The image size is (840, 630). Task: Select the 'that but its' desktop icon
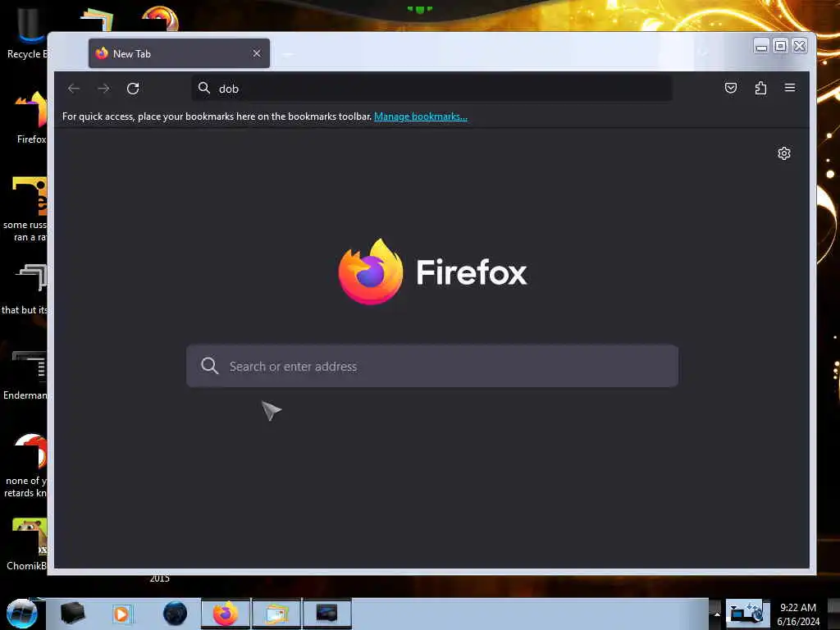pyautogui.click(x=25, y=290)
